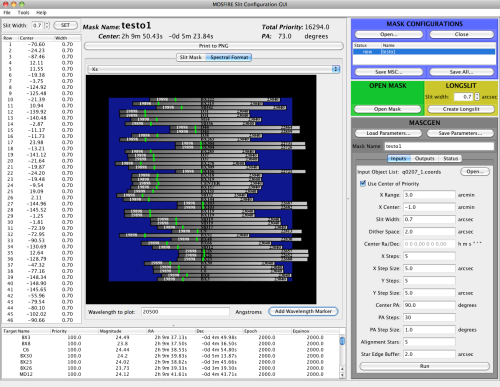This screenshot has height=387, width=500.
Task: Click the Create Longslit button
Action: 461,109
